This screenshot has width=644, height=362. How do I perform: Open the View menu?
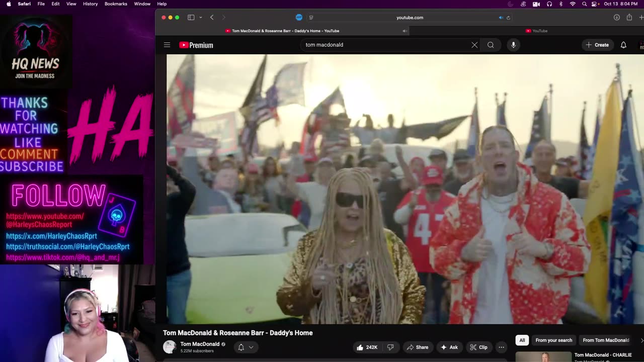point(71,4)
